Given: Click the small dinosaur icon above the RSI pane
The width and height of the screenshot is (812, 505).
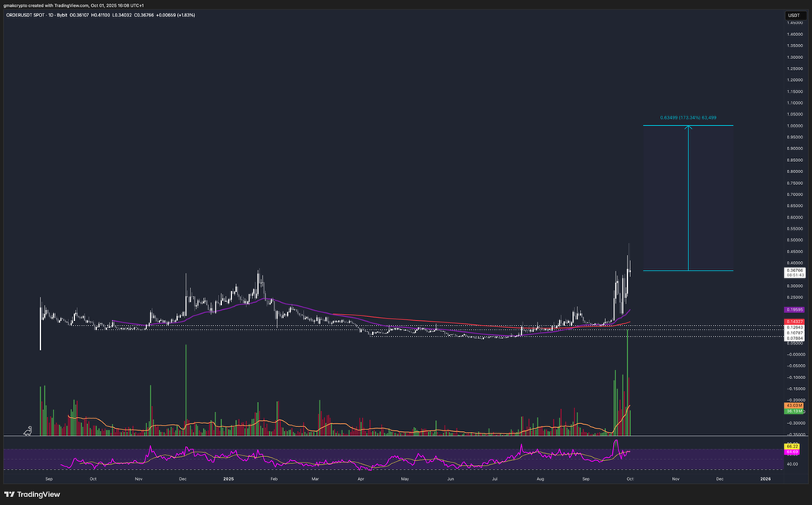Looking at the screenshot, I should (28, 429).
